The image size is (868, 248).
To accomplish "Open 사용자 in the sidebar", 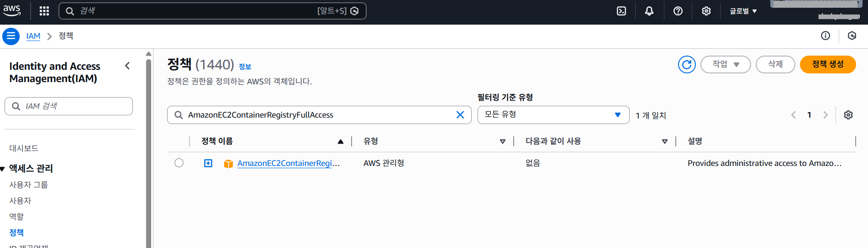I will 20,201.
